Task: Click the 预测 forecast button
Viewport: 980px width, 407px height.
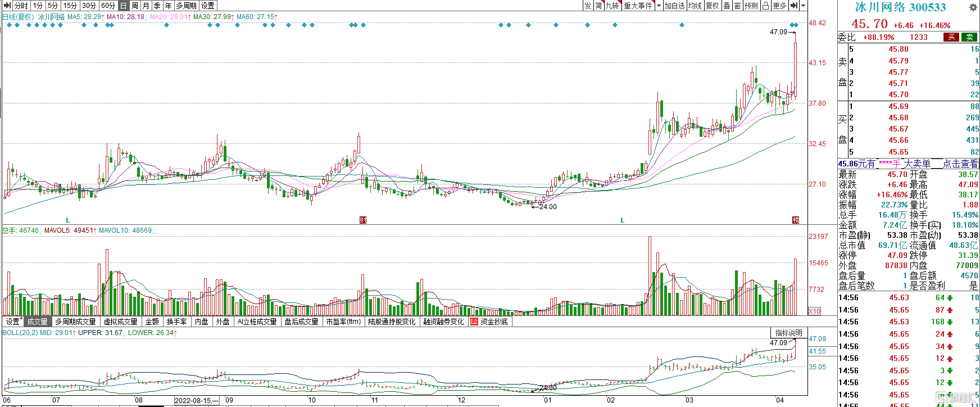Action: click(x=751, y=6)
